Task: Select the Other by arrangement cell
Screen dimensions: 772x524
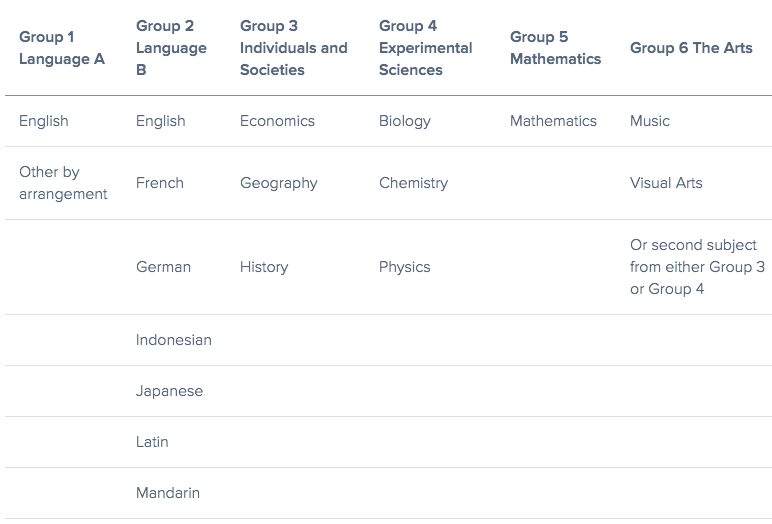Action: (x=62, y=183)
